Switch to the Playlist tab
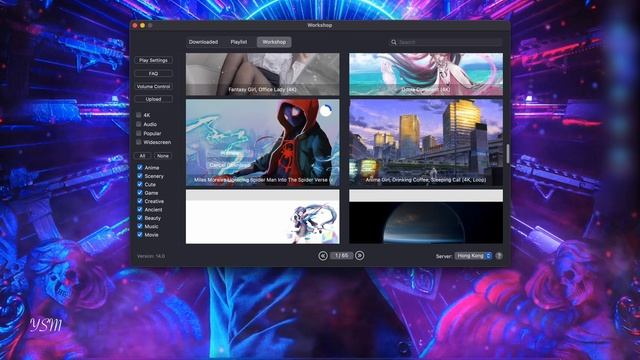 pyautogui.click(x=239, y=42)
